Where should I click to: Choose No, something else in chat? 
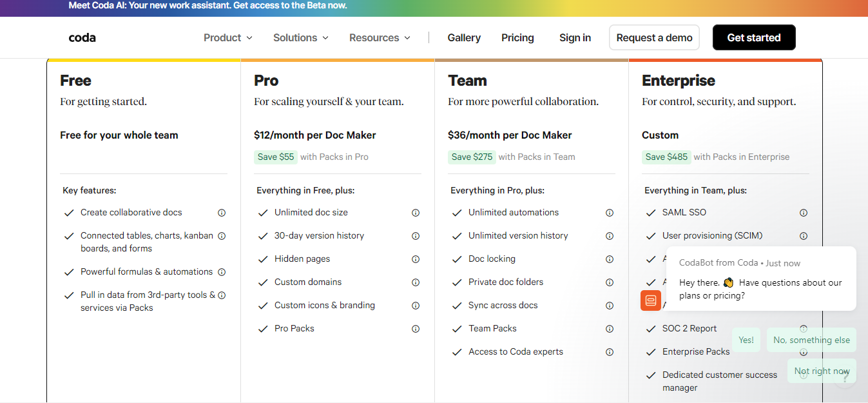point(811,340)
